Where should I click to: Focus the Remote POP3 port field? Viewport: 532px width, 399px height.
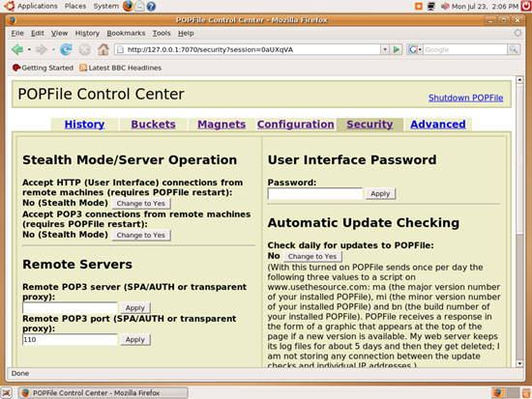(x=70, y=340)
